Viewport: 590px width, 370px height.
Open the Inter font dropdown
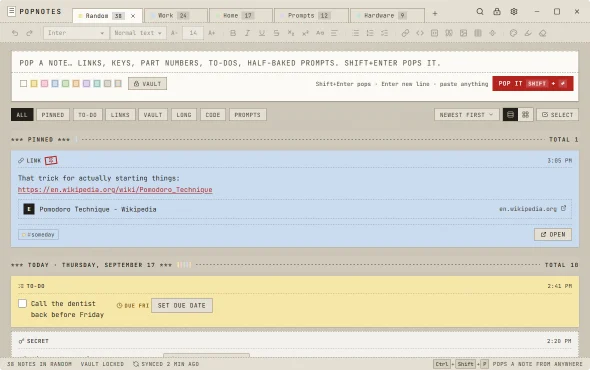(x=76, y=33)
